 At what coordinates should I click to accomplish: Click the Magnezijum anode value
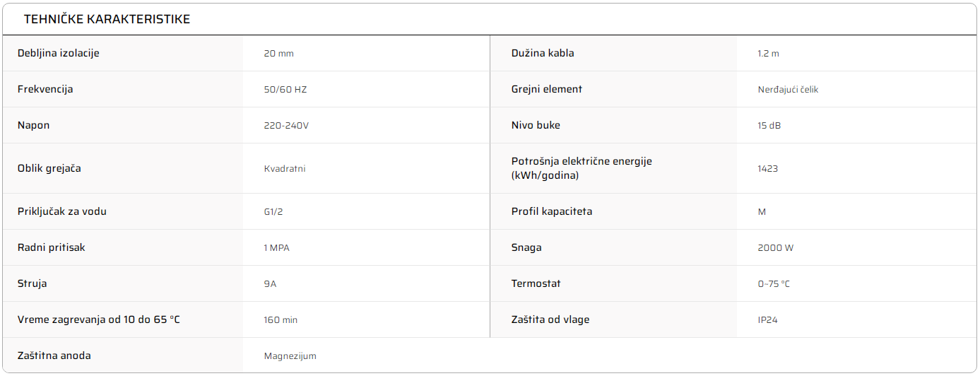point(290,356)
